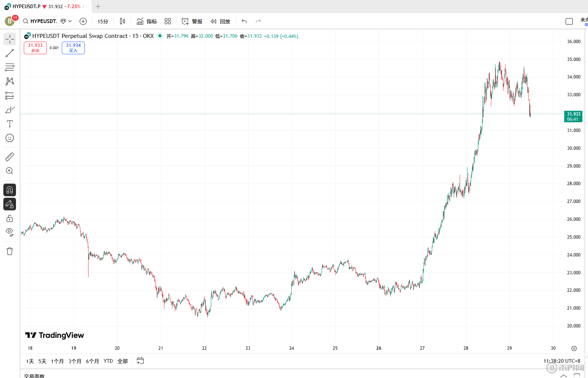Click the zoom in tool
588x378 pixels.
10,171
